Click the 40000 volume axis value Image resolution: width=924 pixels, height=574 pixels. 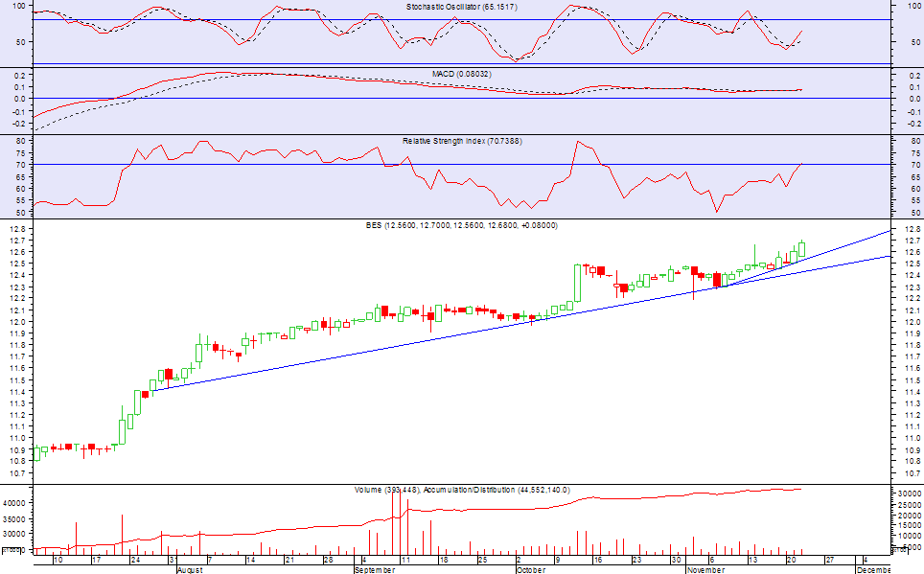tap(14, 503)
